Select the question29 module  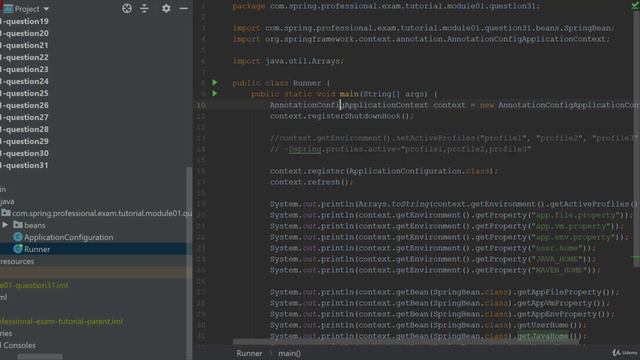[24, 141]
